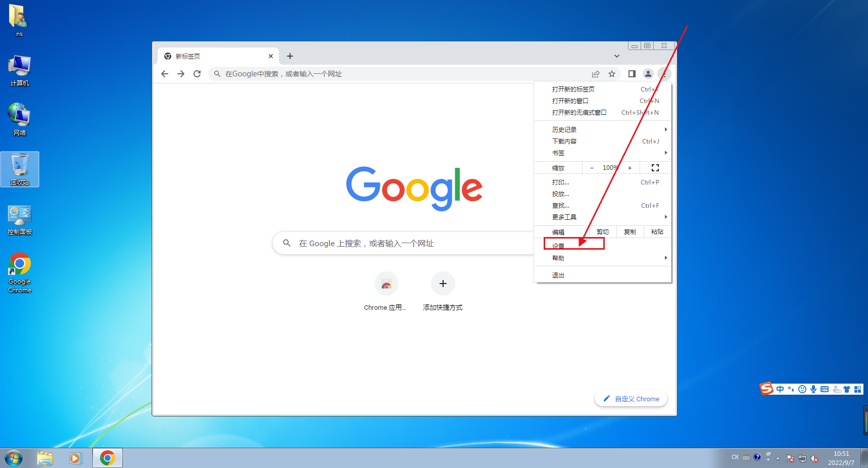Click the address bar input
The width and height of the screenshot is (868, 468).
click(x=404, y=74)
